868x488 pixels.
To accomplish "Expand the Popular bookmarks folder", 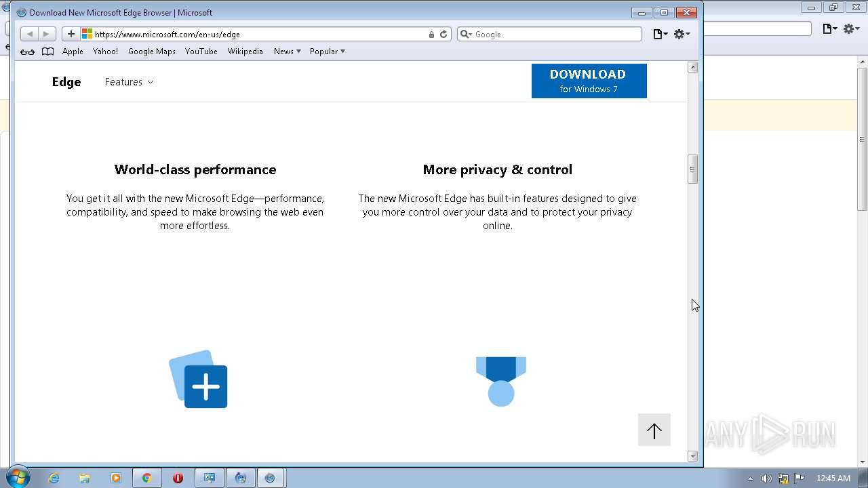I will point(328,52).
